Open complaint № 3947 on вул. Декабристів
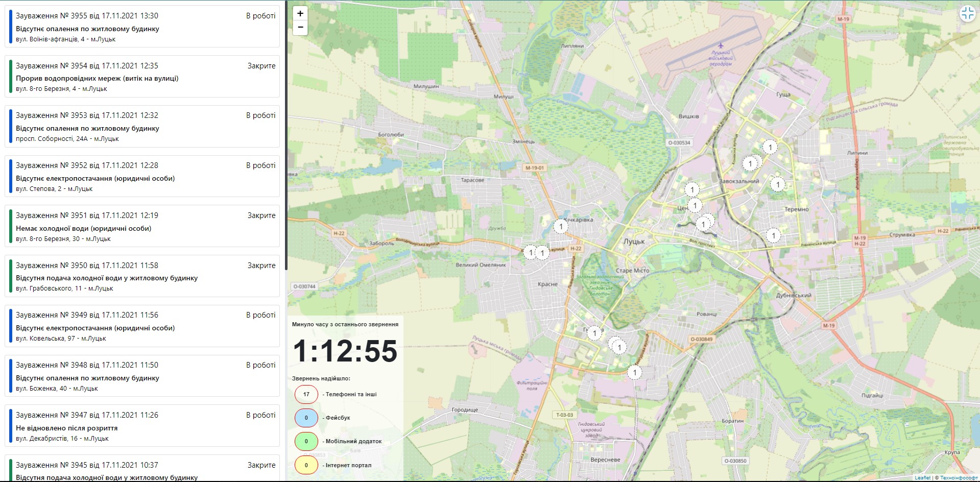This screenshot has height=482, width=980. [x=142, y=426]
